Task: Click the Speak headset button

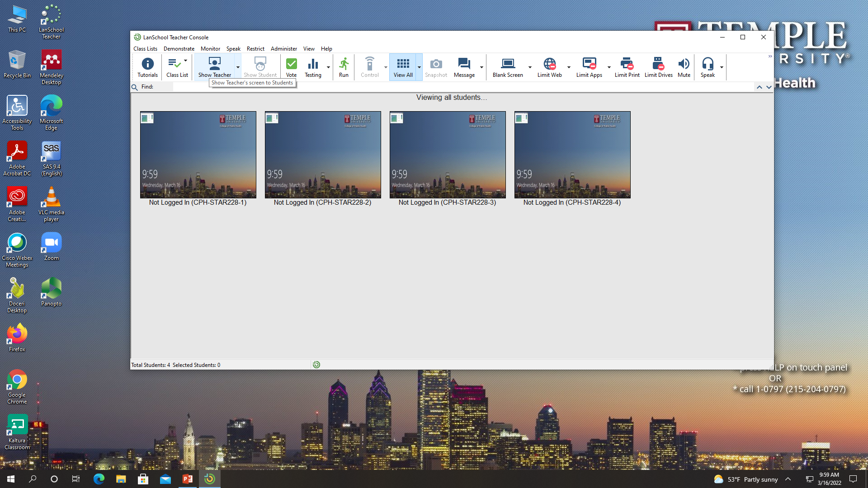Action: point(708,67)
